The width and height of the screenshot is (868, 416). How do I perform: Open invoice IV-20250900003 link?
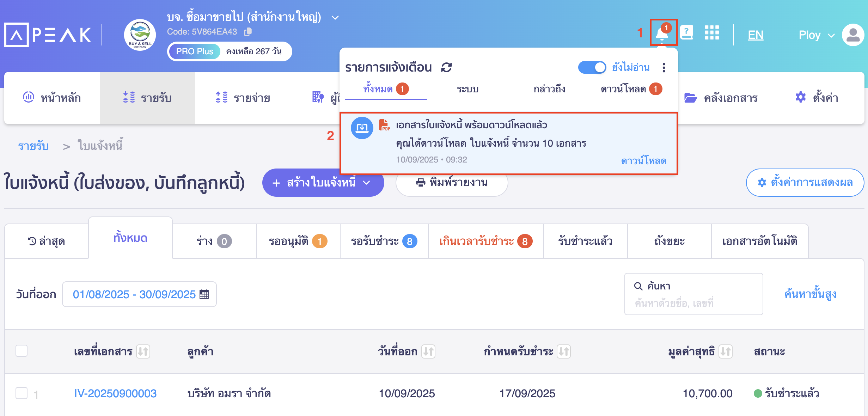coord(115,393)
